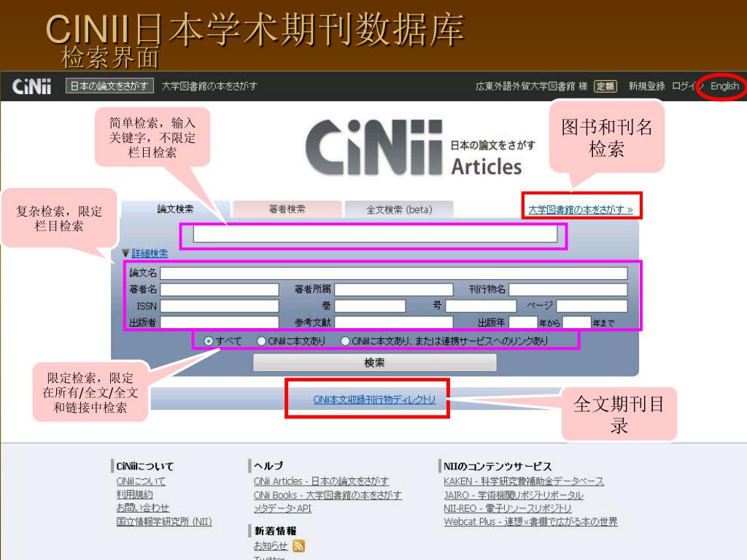
Task: Click the RSS feed icon beside お知らせ
Action: [298, 545]
